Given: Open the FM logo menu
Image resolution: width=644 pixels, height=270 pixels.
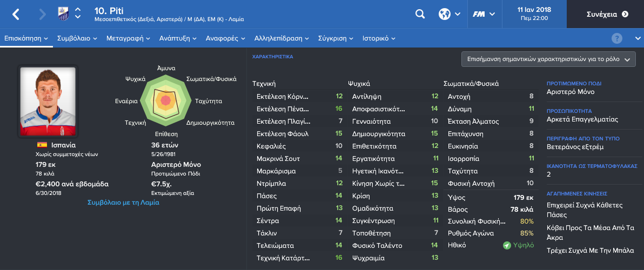Looking at the screenshot, I should pyautogui.click(x=484, y=14).
